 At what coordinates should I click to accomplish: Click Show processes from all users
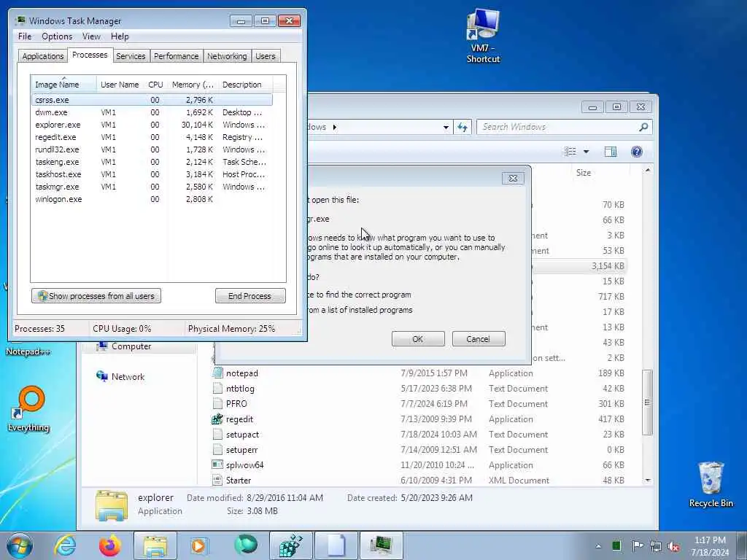[96, 296]
